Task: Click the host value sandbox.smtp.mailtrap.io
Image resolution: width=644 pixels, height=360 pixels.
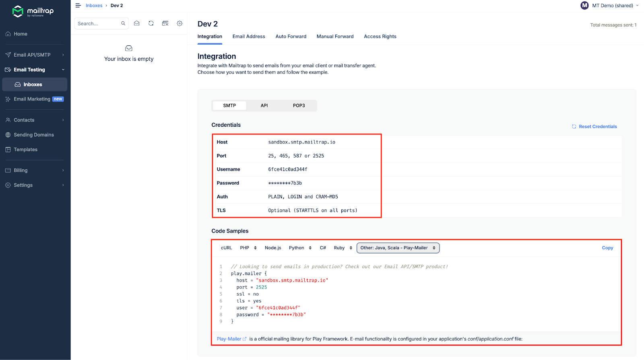Action: [x=301, y=142]
